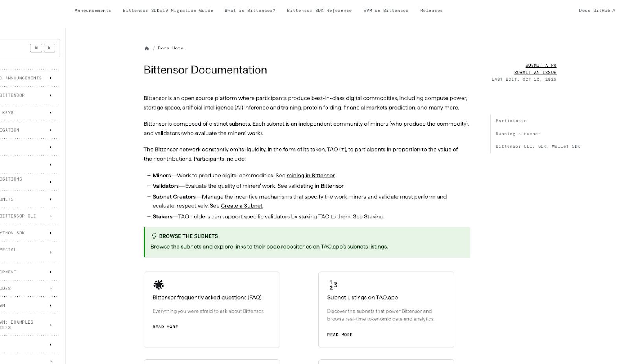Click the K key badge in the search box
This screenshot has width=629, height=364.
pos(49,48)
